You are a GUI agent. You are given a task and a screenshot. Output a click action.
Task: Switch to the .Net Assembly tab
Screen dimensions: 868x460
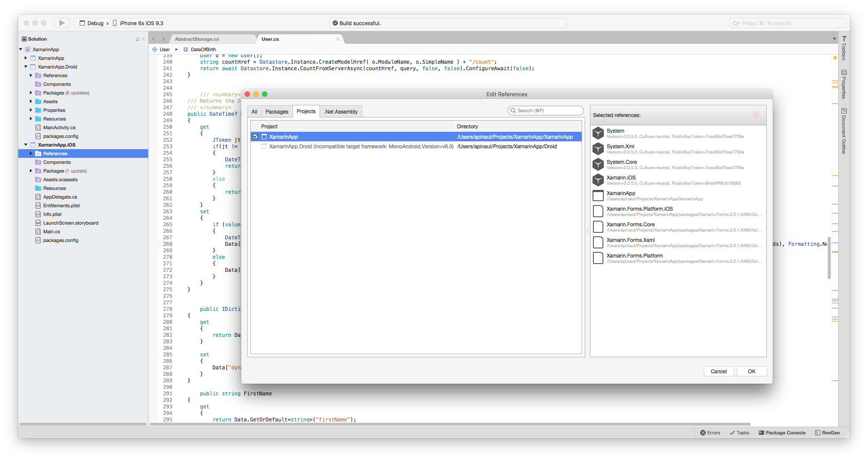coord(341,111)
